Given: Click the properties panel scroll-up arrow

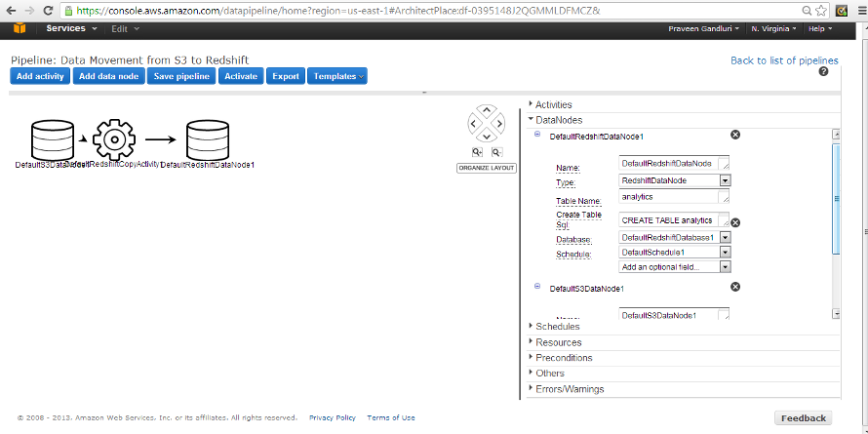Looking at the screenshot, I should pyautogui.click(x=837, y=135).
